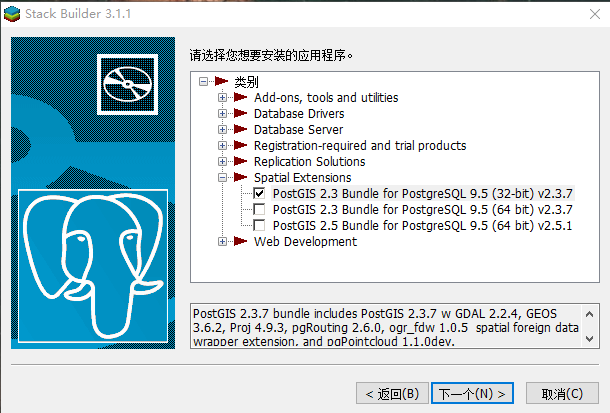Click the PostgreSQL elephant logo image
This screenshot has width=610, height=413.
[x=93, y=266]
